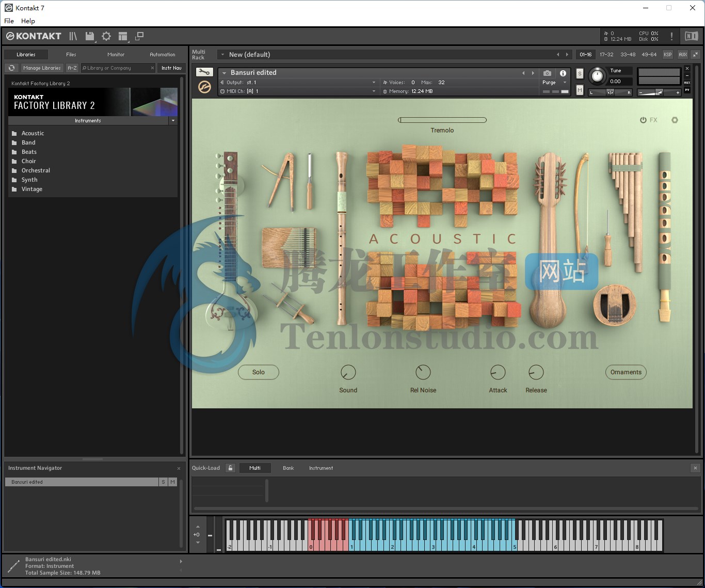Image resolution: width=705 pixels, height=588 pixels.
Task: Adjust the Tremolo slider
Action: (x=442, y=120)
